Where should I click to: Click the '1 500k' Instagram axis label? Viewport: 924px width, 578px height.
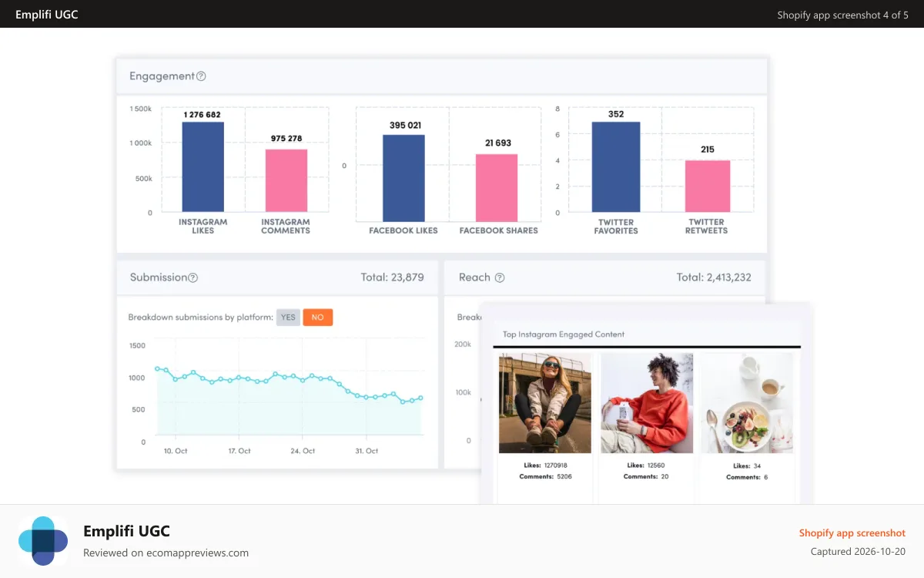click(x=140, y=109)
